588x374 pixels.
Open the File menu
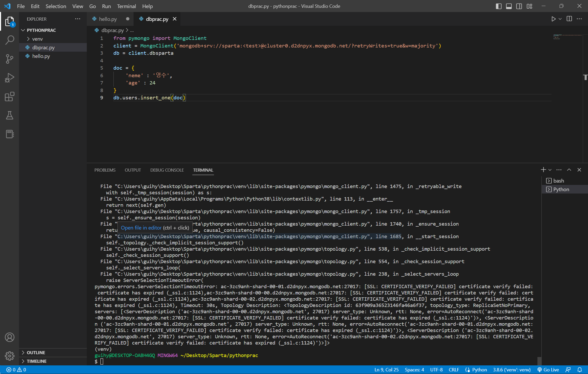coord(21,6)
